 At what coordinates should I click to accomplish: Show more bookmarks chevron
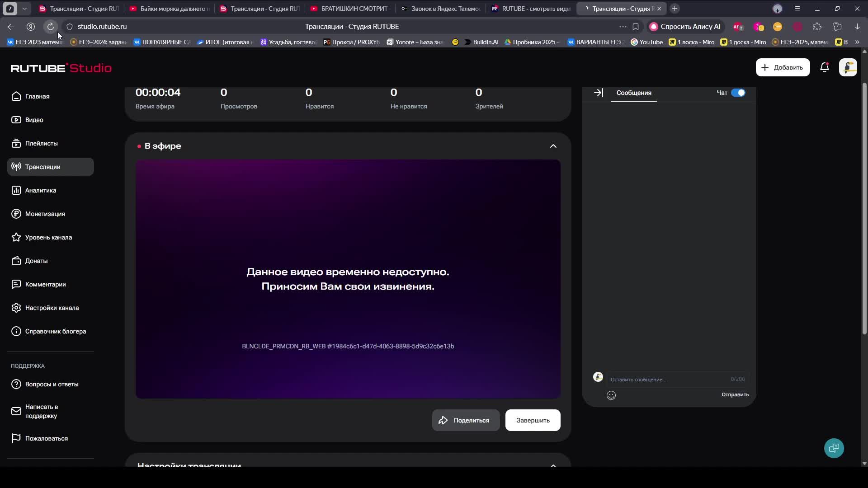pyautogui.click(x=857, y=42)
